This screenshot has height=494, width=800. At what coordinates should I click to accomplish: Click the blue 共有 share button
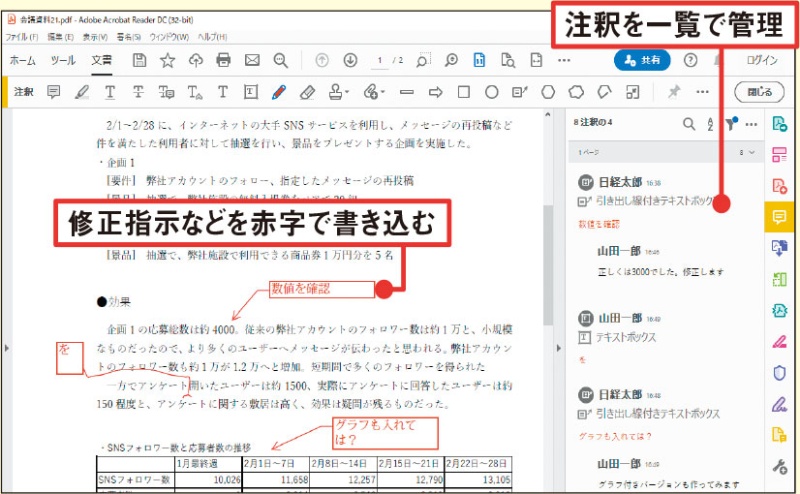pos(642,60)
